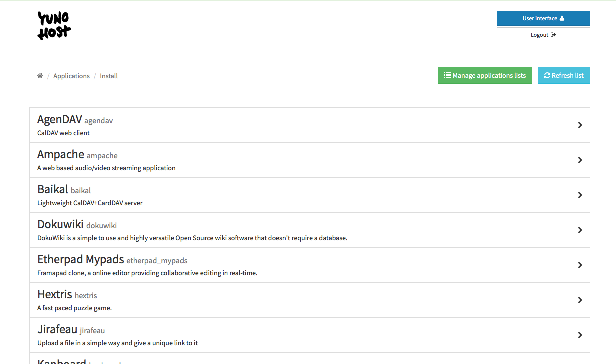Select the Install breadcrumb item

pos(109,76)
